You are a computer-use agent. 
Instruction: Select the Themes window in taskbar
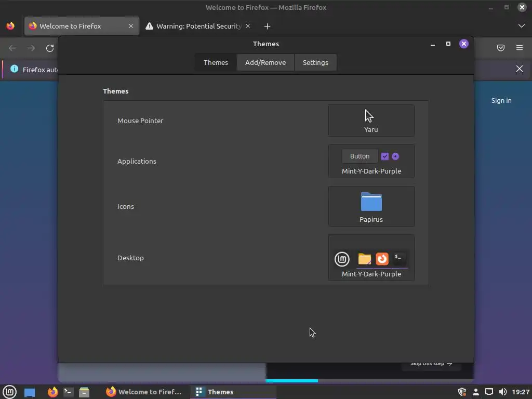click(233, 392)
